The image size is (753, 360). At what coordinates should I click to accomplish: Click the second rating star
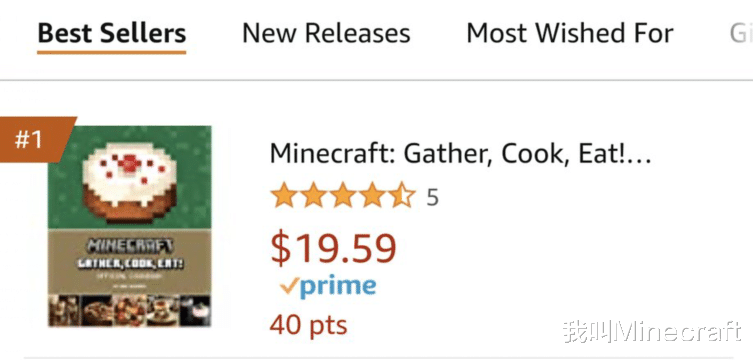[x=314, y=197]
